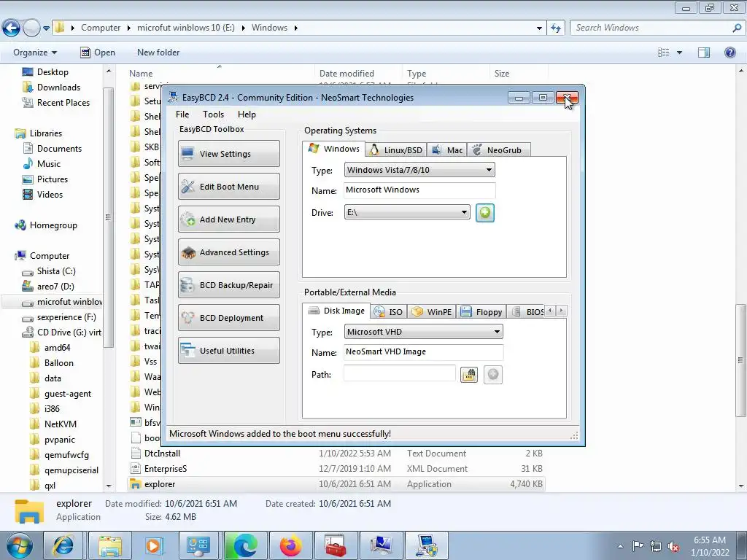Open the Edit Boot Menu section
747x560 pixels.
[x=228, y=187]
